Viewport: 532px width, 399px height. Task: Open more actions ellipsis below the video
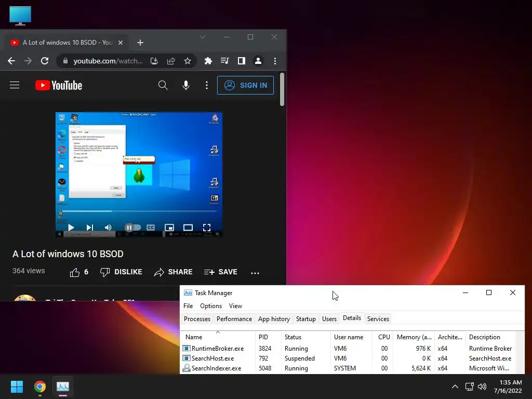pyautogui.click(x=255, y=273)
